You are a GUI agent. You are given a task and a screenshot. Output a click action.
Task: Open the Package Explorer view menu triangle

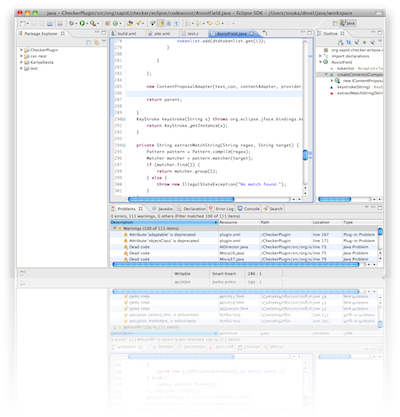[x=104, y=41]
